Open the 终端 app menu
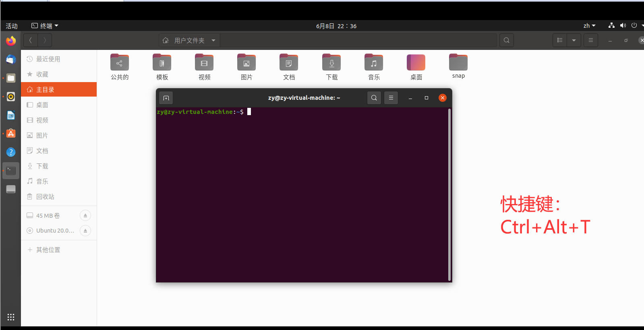The image size is (644, 330). coord(45,26)
